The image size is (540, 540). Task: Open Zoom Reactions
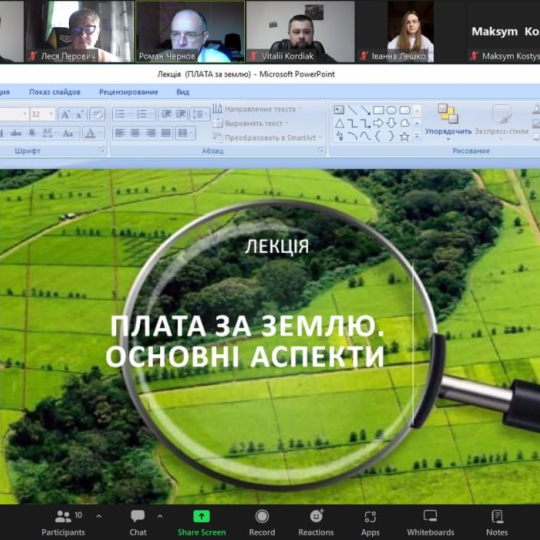(316, 523)
